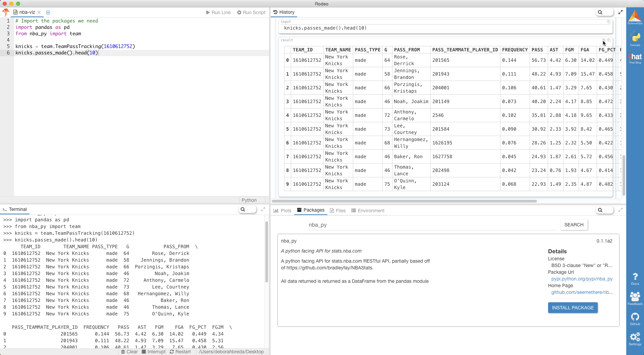Switch to the Environment tab
The image size is (644, 355).
point(368,211)
